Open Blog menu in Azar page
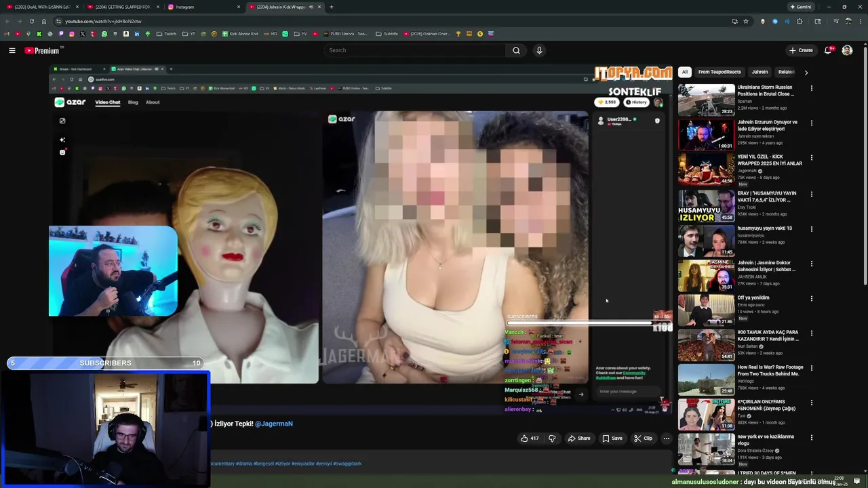This screenshot has height=488, width=868. [133, 102]
